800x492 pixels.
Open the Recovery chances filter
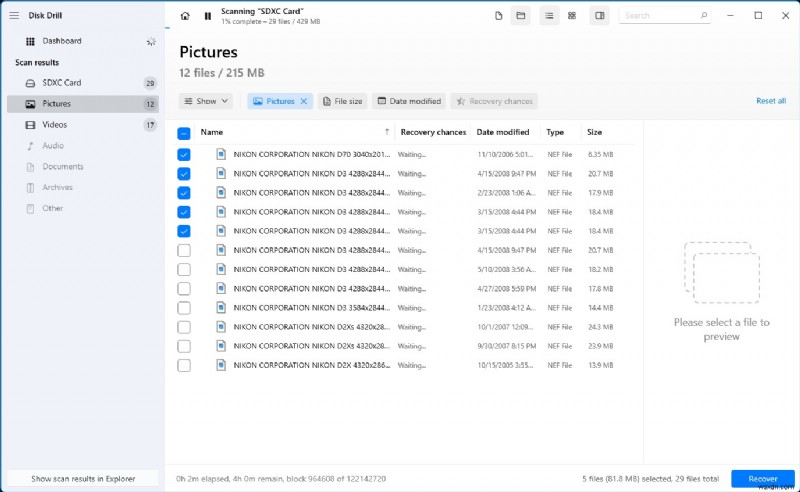pyautogui.click(x=494, y=101)
